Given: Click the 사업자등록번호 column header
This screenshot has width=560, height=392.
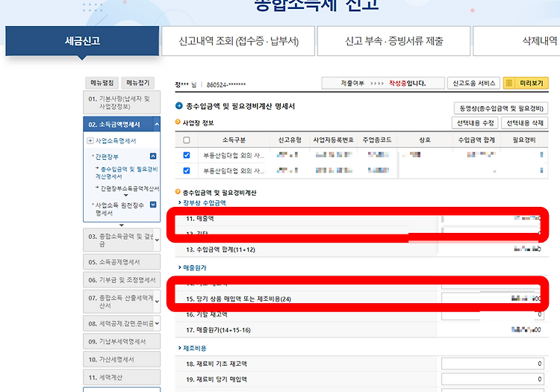Looking at the screenshot, I should coord(334,140).
